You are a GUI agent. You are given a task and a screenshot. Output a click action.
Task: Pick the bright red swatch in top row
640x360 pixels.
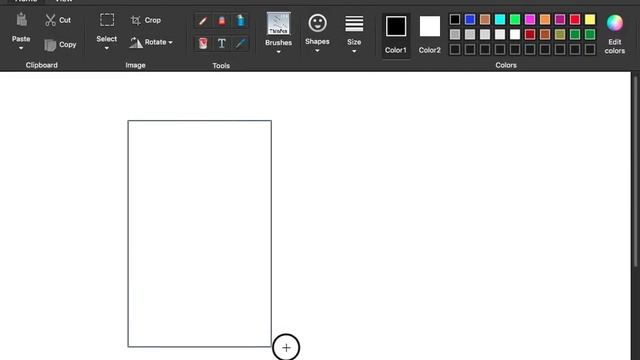(x=575, y=19)
